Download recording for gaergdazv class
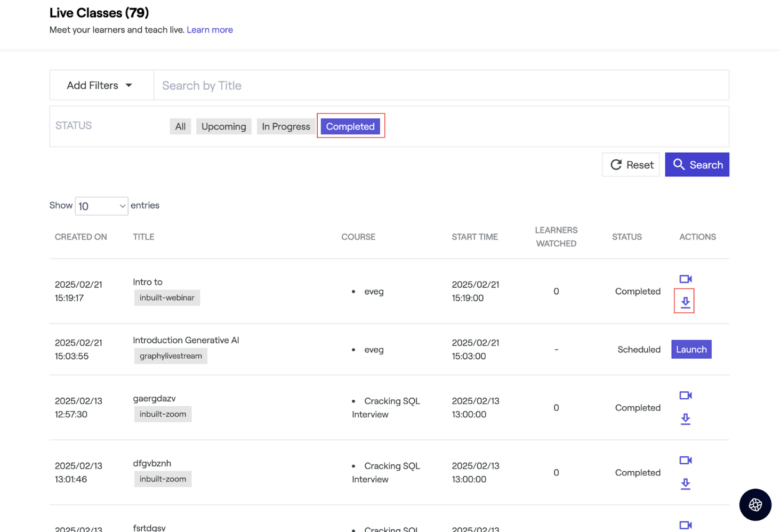This screenshot has width=780, height=532. pos(685,419)
